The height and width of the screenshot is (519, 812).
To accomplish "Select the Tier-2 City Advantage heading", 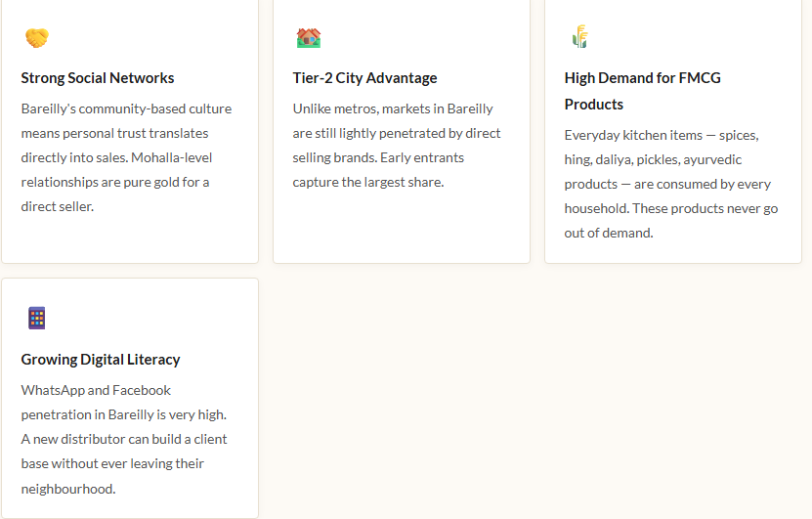I will (x=364, y=78).
